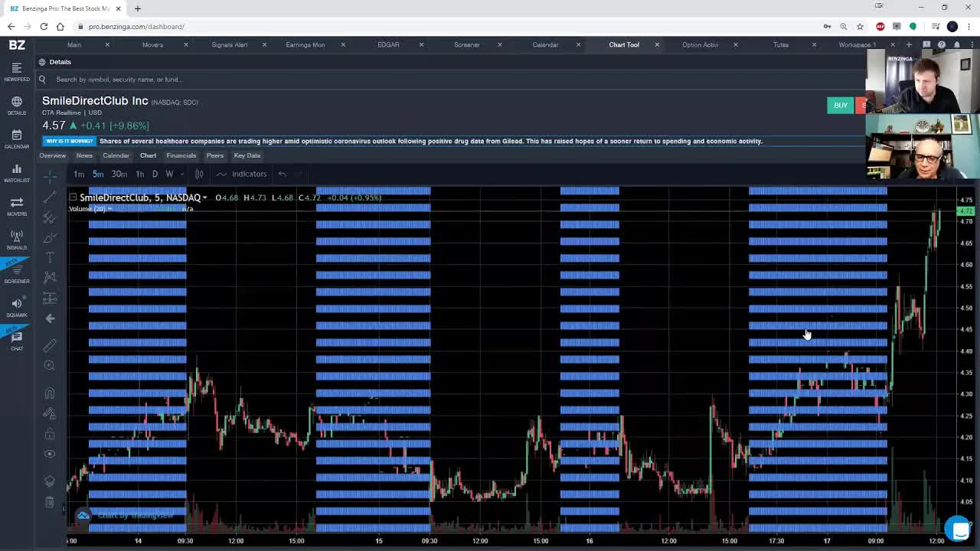The width and height of the screenshot is (980, 551).
Task: Open the Watchlist sidebar icon
Action: tap(17, 172)
